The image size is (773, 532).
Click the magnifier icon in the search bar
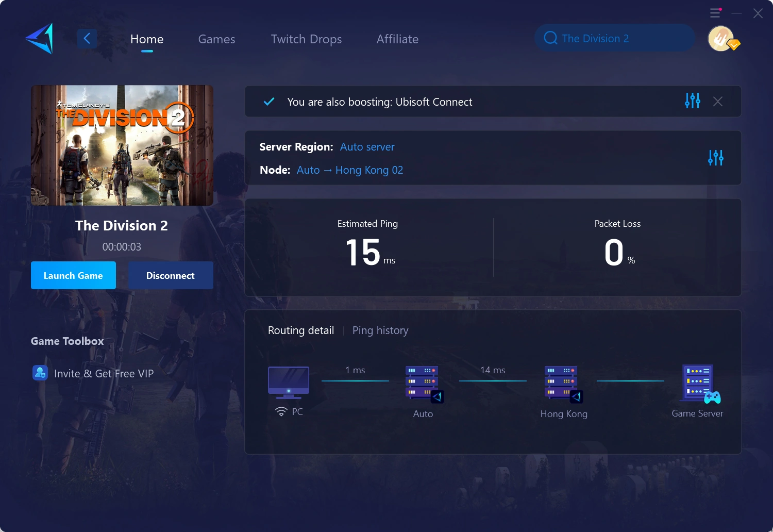click(x=550, y=38)
